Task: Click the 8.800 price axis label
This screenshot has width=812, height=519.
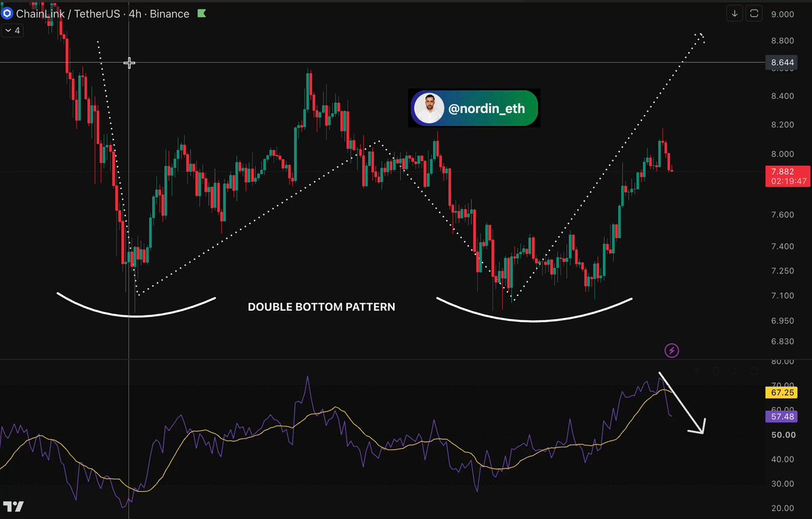Action: [782, 41]
